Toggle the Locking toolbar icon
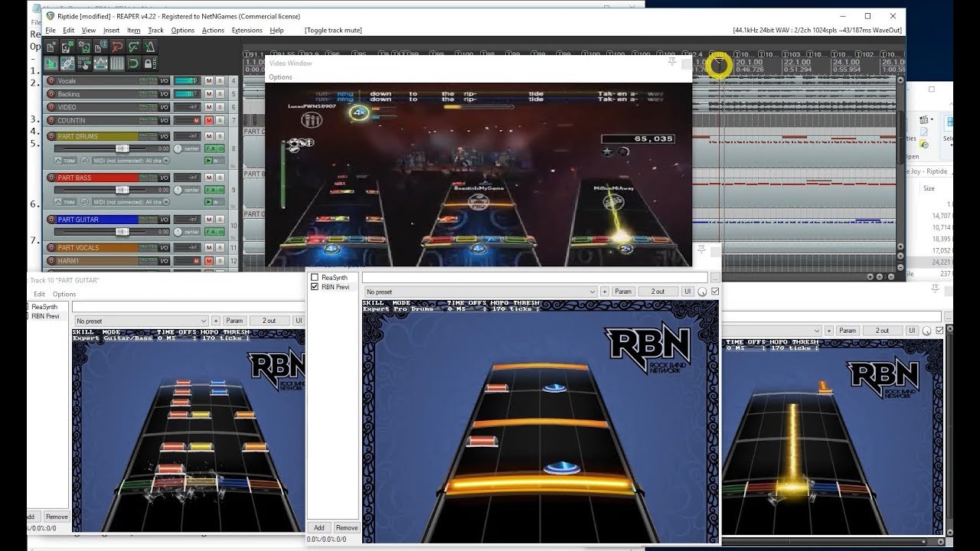 pos(150,64)
